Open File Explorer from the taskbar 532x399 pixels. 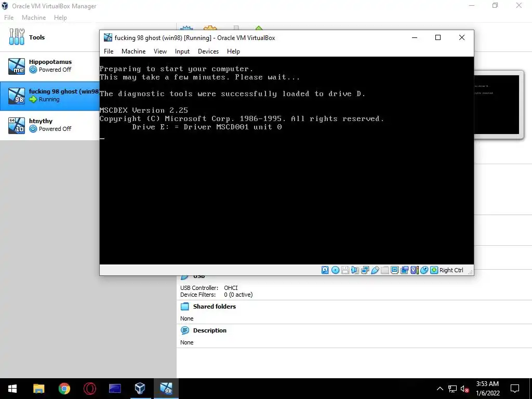coord(38,389)
